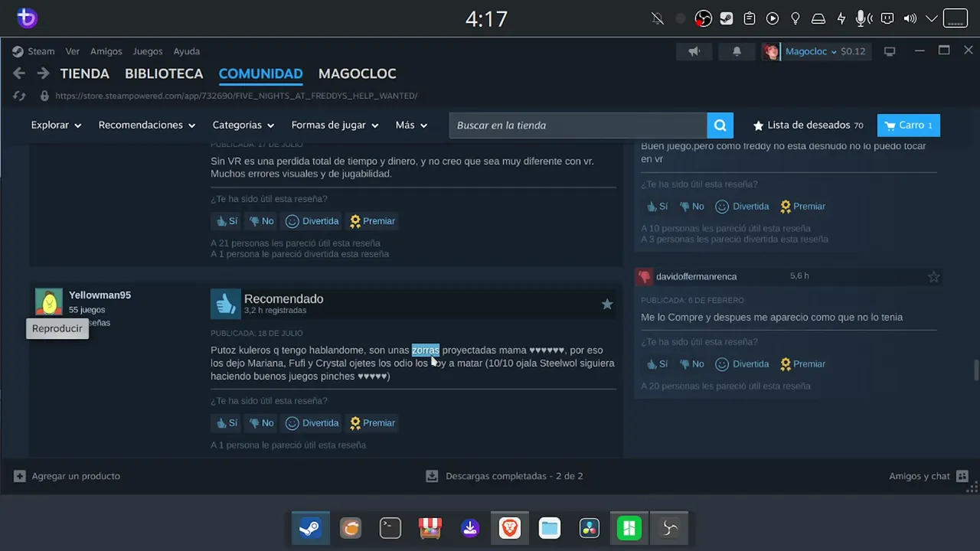Launch the terminal from the dock
Image resolution: width=980 pixels, height=551 pixels.
click(390, 528)
